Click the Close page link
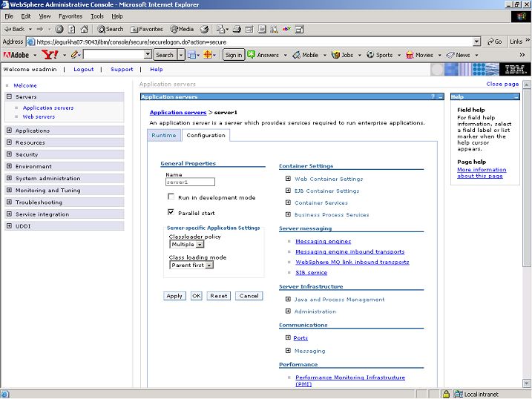532x399 pixels. [502, 84]
